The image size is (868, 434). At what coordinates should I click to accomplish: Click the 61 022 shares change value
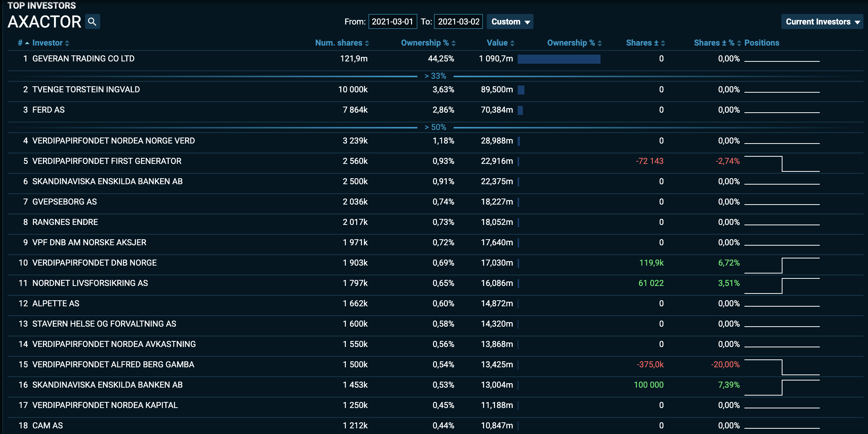(x=651, y=283)
